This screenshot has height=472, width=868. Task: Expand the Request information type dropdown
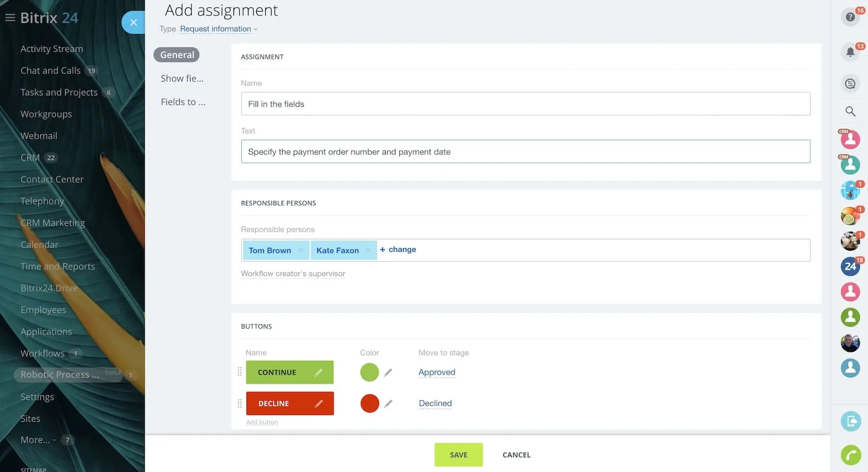click(218, 29)
